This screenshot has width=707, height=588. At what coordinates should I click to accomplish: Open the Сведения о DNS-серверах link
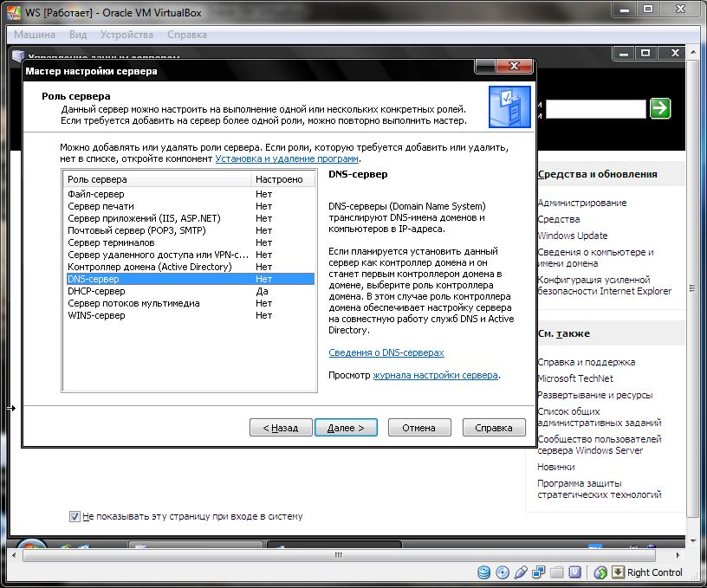(x=386, y=352)
